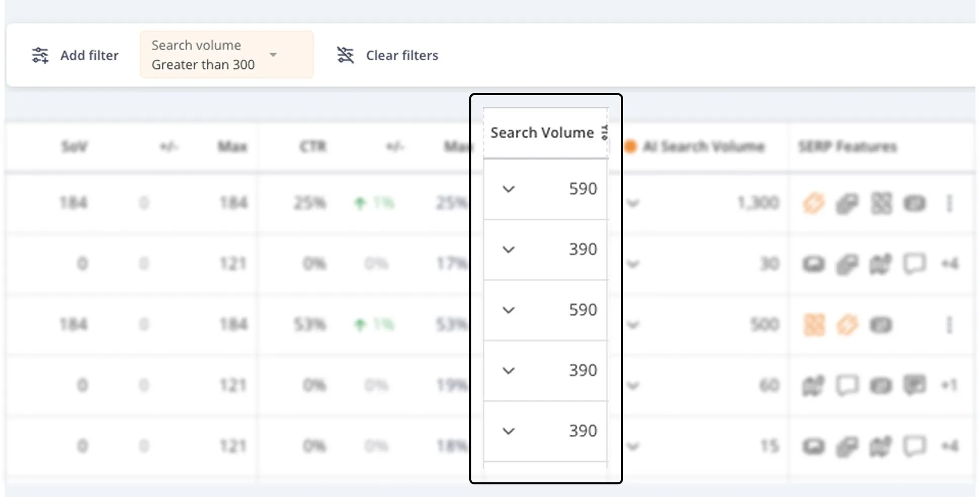Image resolution: width=980 pixels, height=497 pixels.
Task: Expand the first 590 search volume row
Action: point(509,189)
